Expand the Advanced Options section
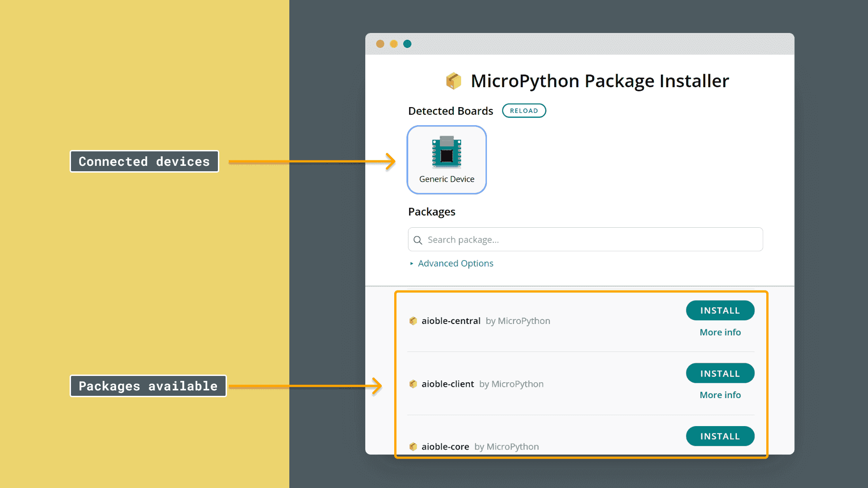This screenshot has height=488, width=868. point(455,263)
